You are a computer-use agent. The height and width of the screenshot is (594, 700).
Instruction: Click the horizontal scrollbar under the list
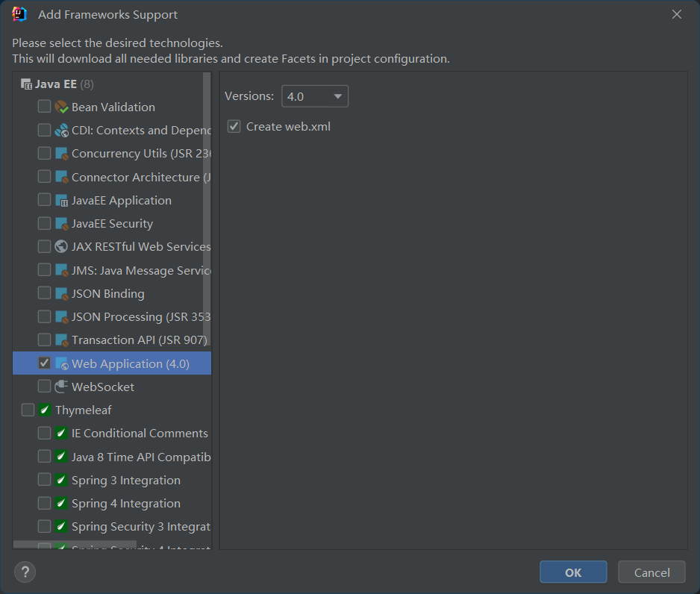75,545
